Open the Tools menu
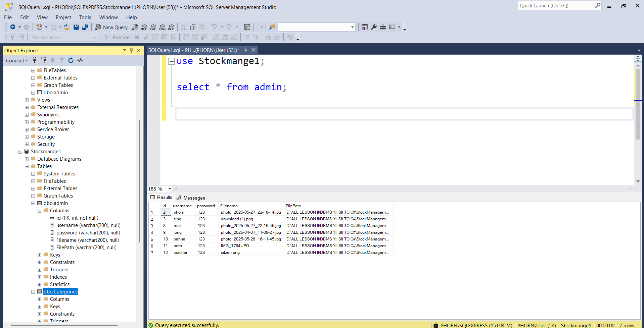 [x=85, y=17]
